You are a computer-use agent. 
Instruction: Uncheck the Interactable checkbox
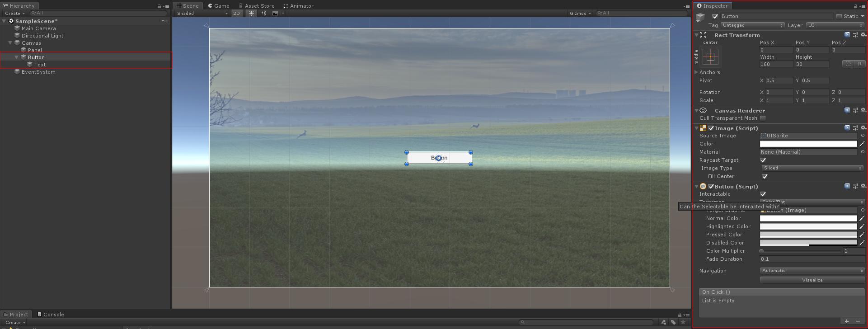tap(763, 194)
